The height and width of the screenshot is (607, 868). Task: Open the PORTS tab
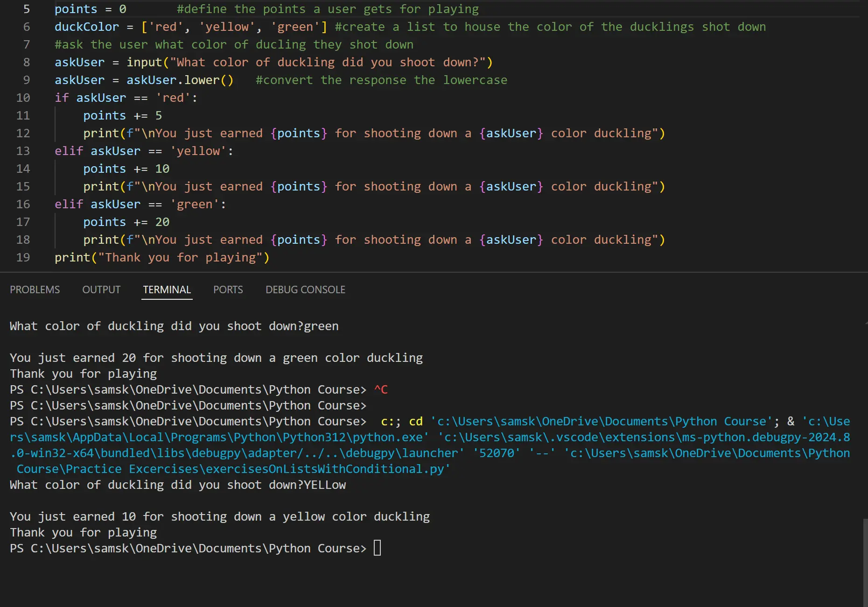(228, 289)
